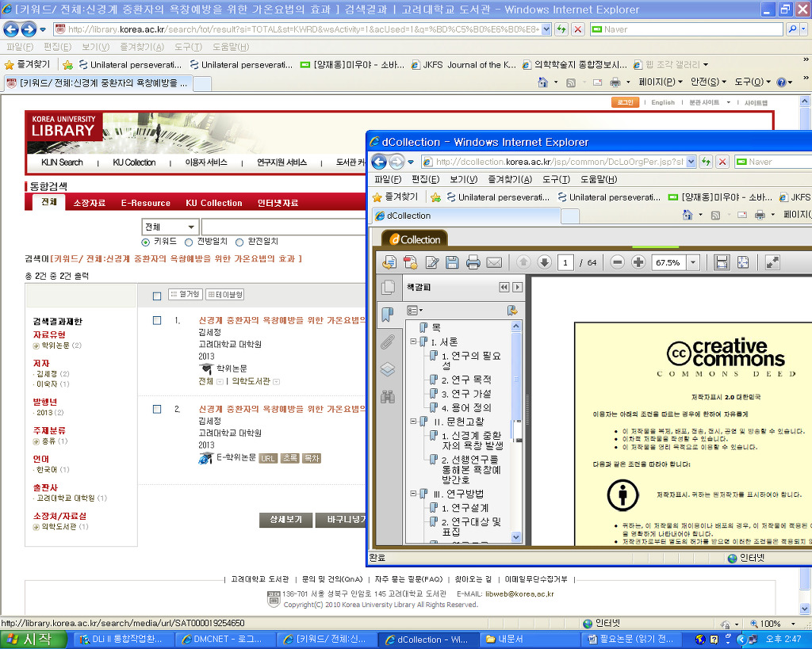Open 도구(T) menu in dCollection window
The image size is (812, 649).
pos(556,180)
